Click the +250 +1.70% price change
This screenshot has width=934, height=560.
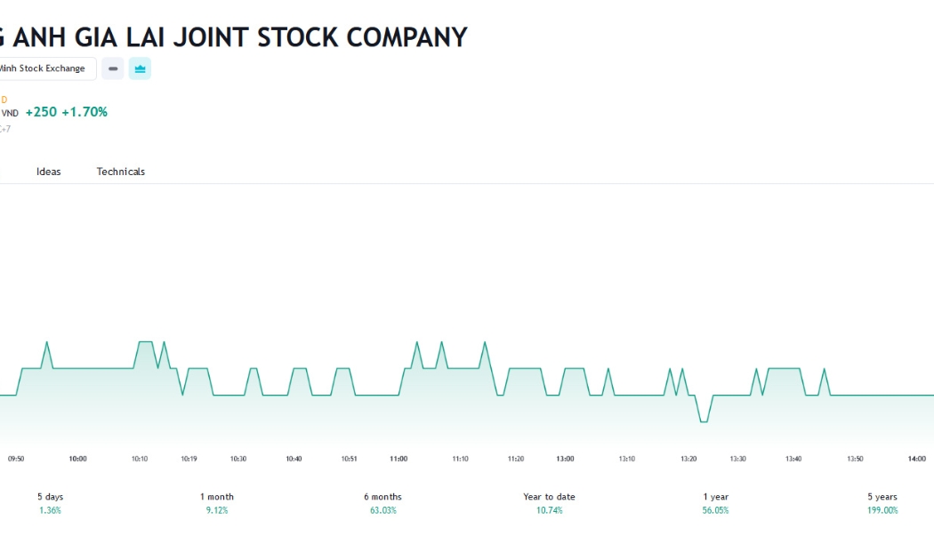tap(67, 112)
